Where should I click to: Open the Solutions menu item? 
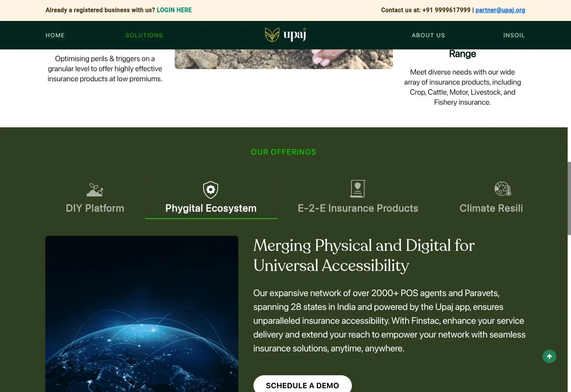coord(144,35)
